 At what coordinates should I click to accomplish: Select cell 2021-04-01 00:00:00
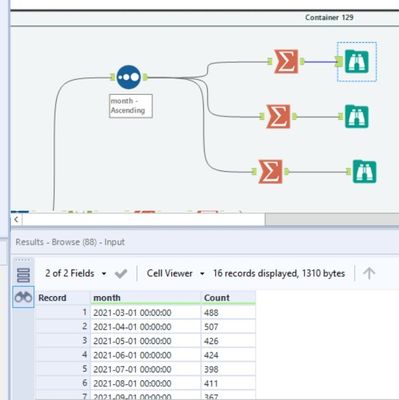(x=146, y=327)
